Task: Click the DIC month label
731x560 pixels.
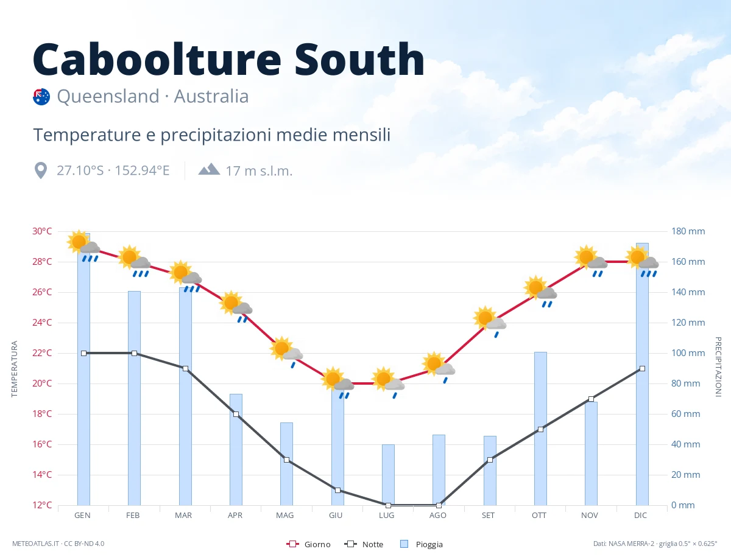Action: click(641, 516)
